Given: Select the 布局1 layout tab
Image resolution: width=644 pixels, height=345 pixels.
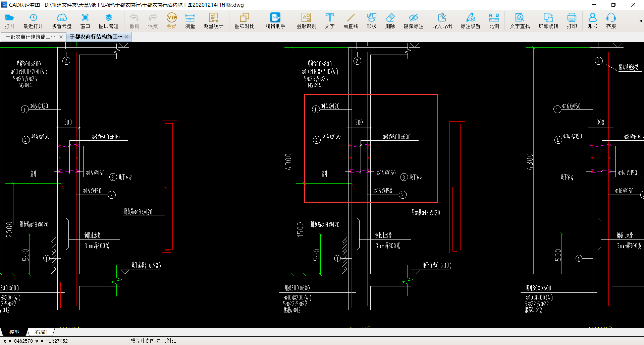Looking at the screenshot, I should 42,332.
